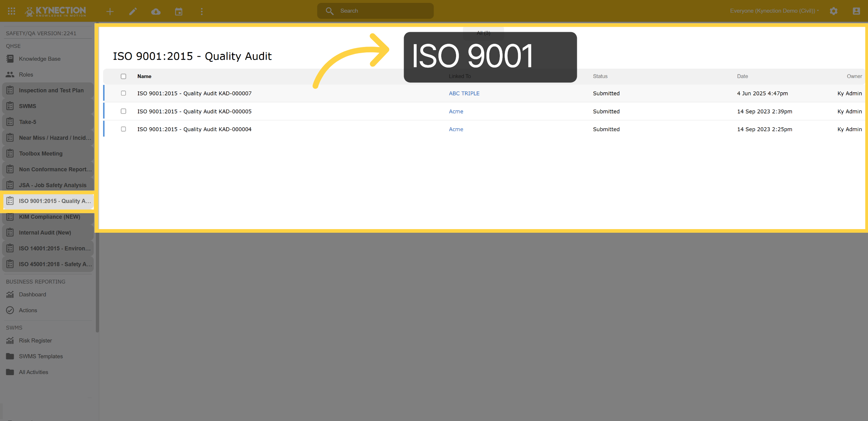Select ISO 9001:2015 - Quality Audit sidebar item

point(48,201)
